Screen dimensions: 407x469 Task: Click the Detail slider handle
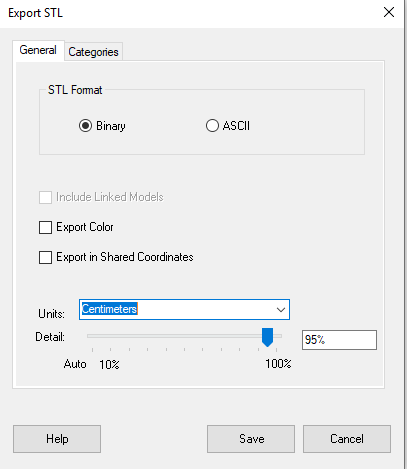(267, 337)
